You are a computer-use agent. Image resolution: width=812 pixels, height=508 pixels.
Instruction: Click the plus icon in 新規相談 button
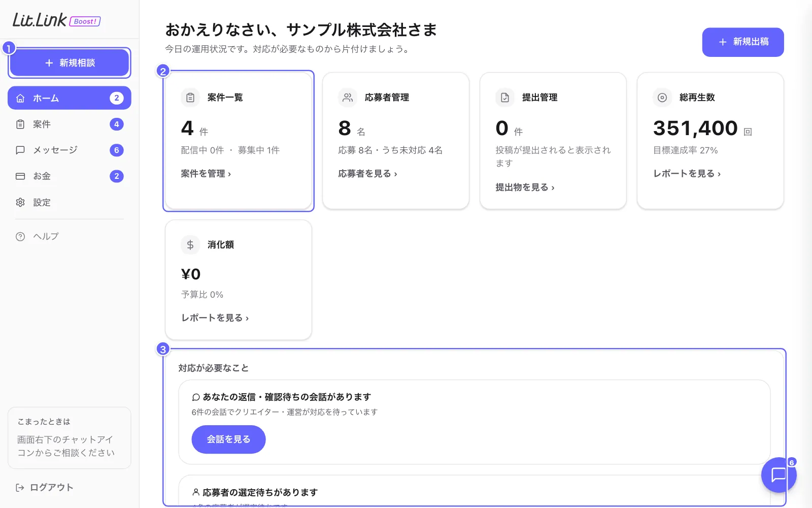(49, 63)
